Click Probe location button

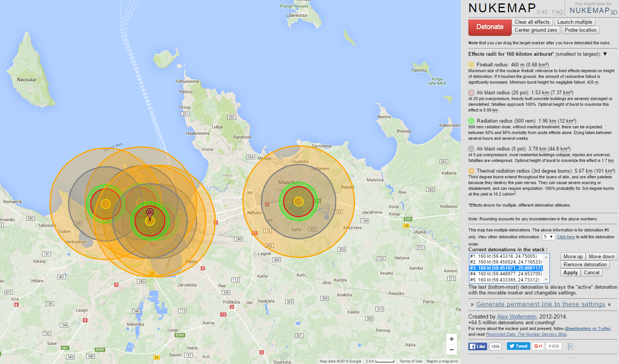point(580,30)
